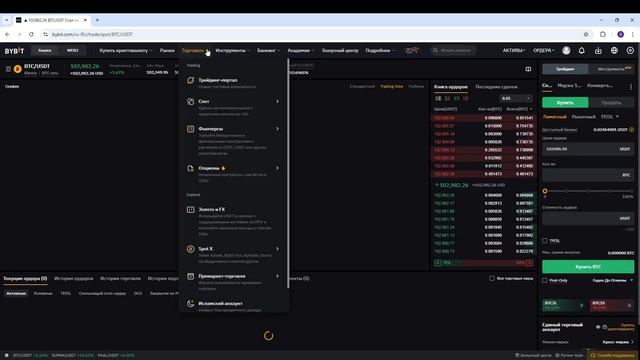This screenshot has width=640, height=360.
Task: Open the language globe icon
Action: [614, 50]
